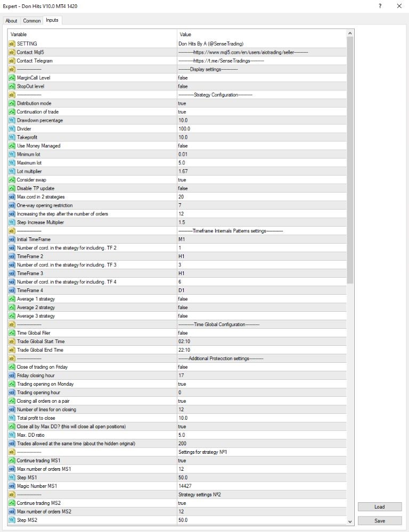Viewport: 409px width, 532px height.
Task: Click the icon beside MarginCall Level
Action: click(12, 78)
